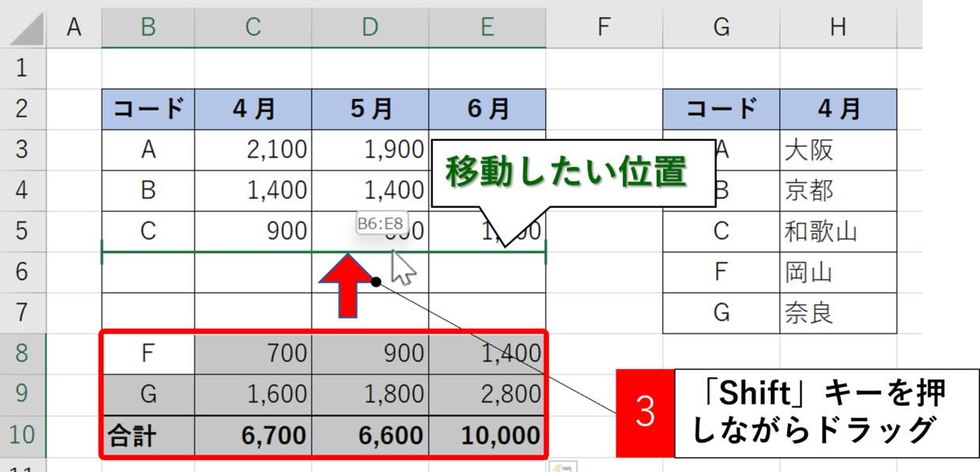Click the paste options icon below the table

563,466
